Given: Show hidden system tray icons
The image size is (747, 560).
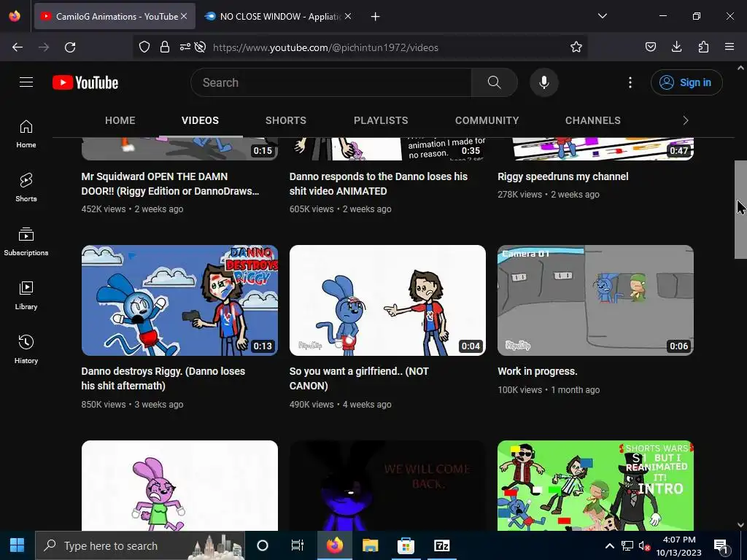Looking at the screenshot, I should 609,545.
